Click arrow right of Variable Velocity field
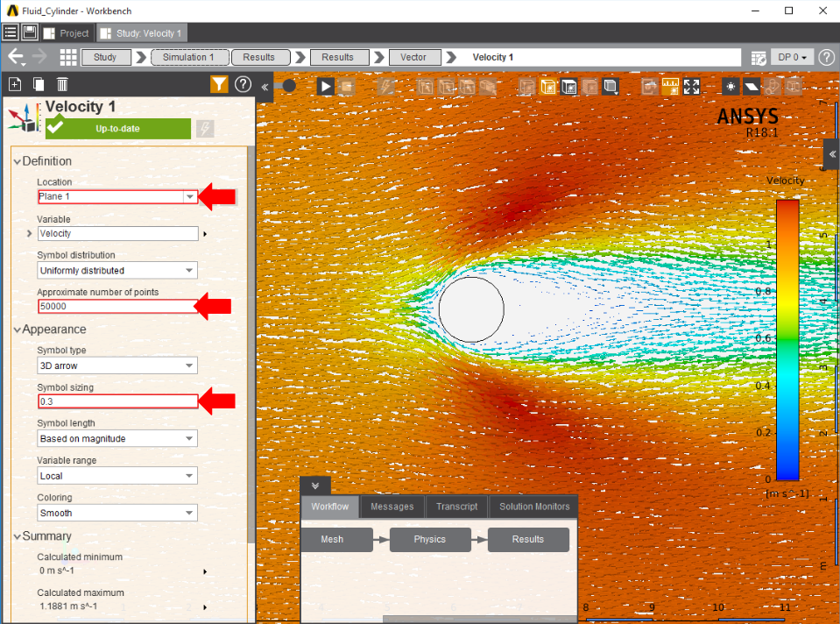The width and height of the screenshot is (840, 624). [x=205, y=234]
